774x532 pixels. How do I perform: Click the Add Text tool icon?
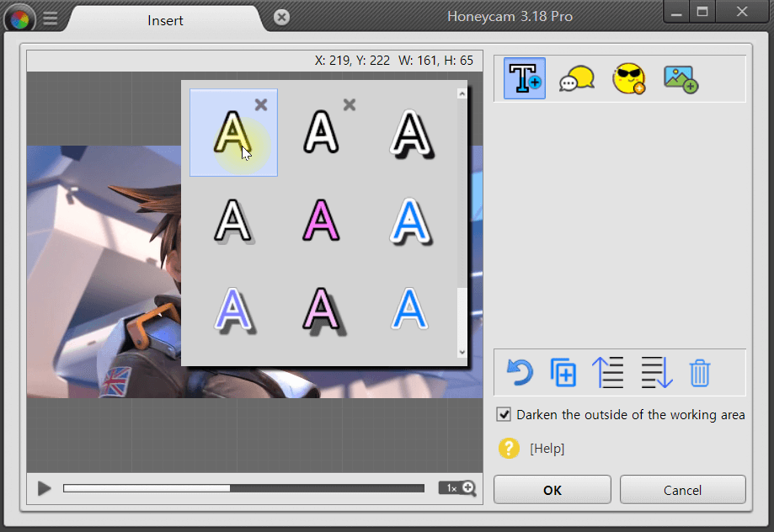[x=525, y=78]
